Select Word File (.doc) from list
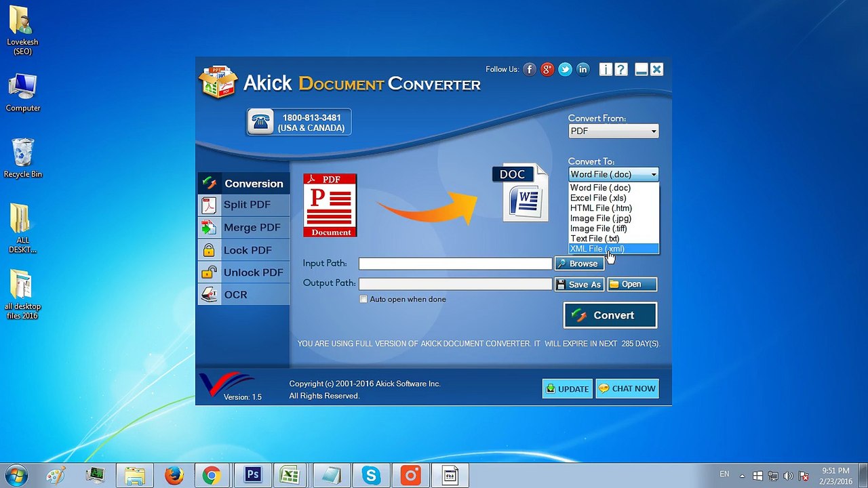 [x=613, y=188]
